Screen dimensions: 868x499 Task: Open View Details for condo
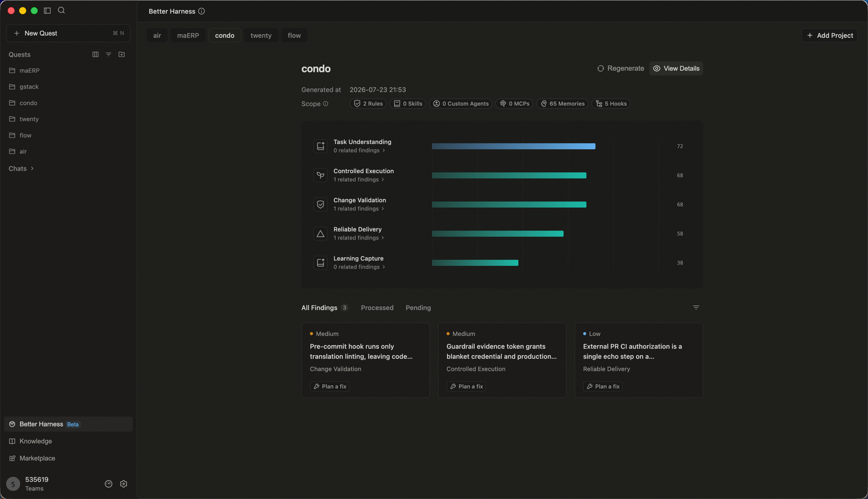pyautogui.click(x=676, y=69)
